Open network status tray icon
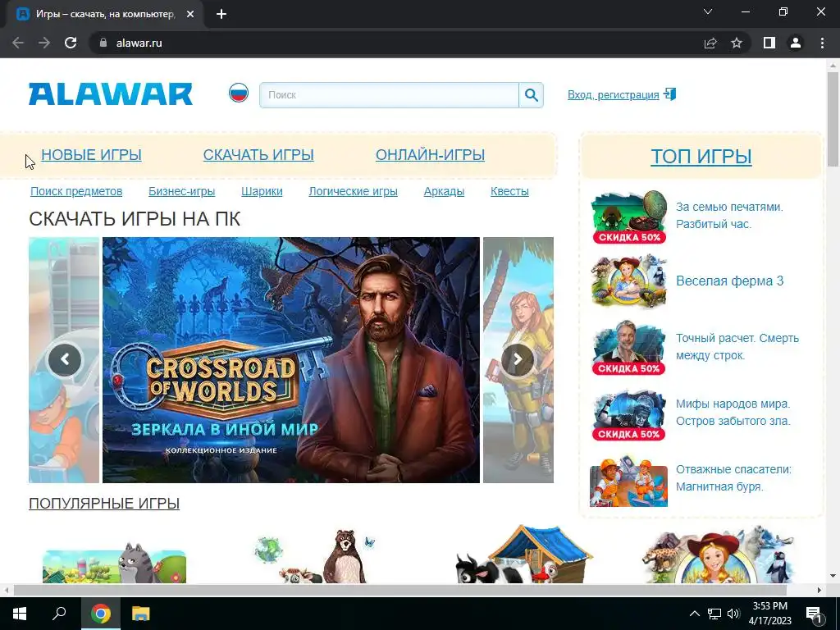 pyautogui.click(x=714, y=614)
